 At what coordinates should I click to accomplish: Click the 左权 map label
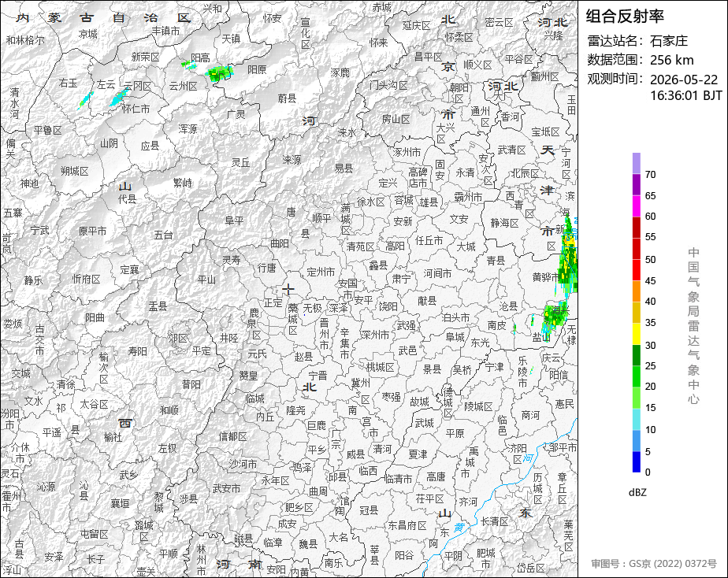coord(167,448)
